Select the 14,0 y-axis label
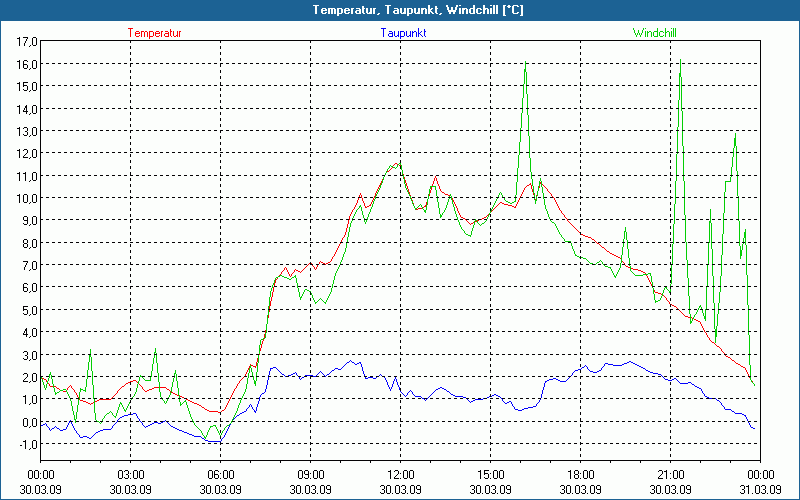This screenshot has height=500, width=800. 27,109
